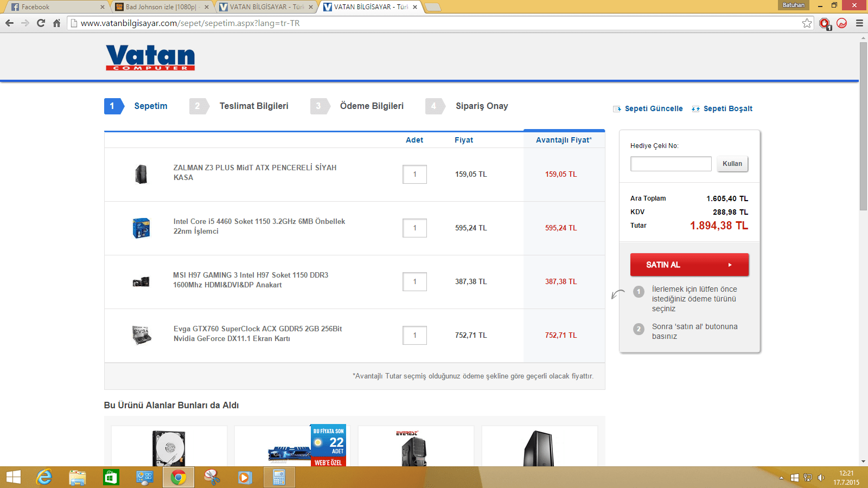Click the Evga GTX760 graphics card image

142,335
